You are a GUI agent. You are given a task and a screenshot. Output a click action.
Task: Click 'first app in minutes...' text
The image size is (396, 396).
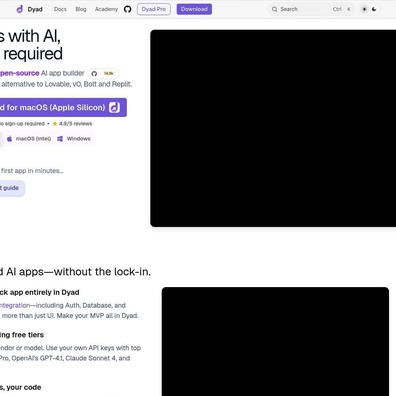tap(32, 171)
